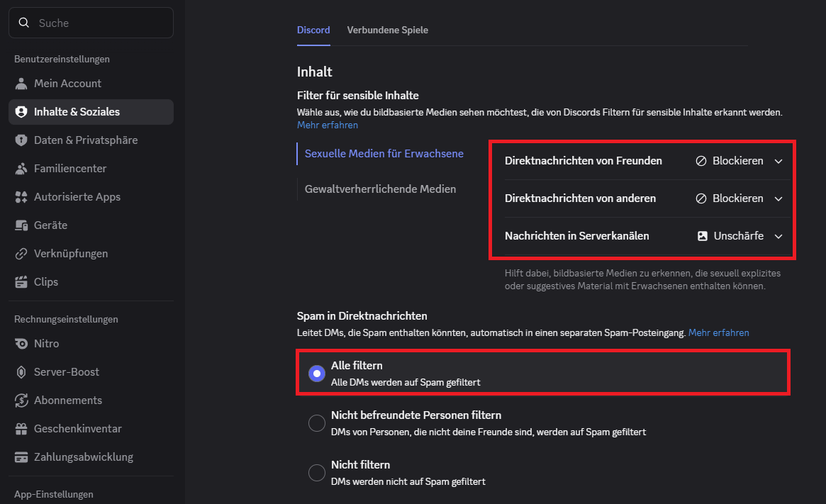This screenshot has height=504, width=826.
Task: Click the Clips clapperboard icon
Action: point(21,282)
